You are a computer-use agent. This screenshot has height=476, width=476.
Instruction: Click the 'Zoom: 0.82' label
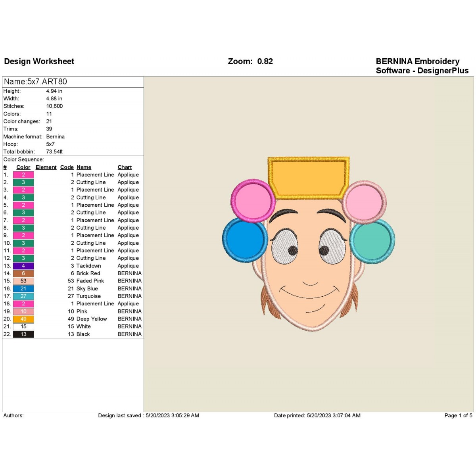point(250,61)
